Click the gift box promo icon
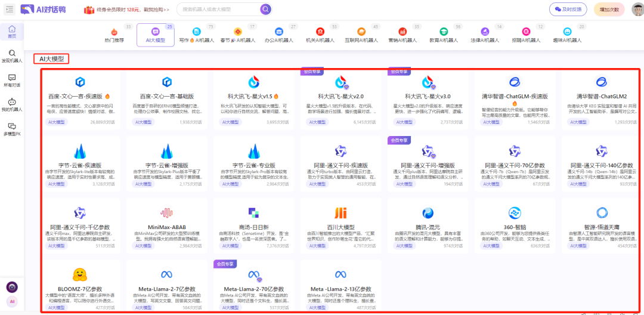 pos(89,9)
